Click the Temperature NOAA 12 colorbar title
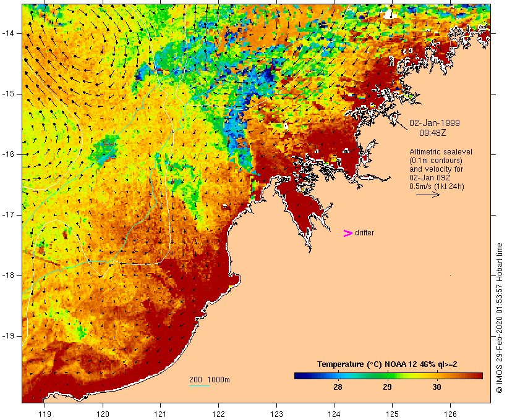 coord(387,364)
